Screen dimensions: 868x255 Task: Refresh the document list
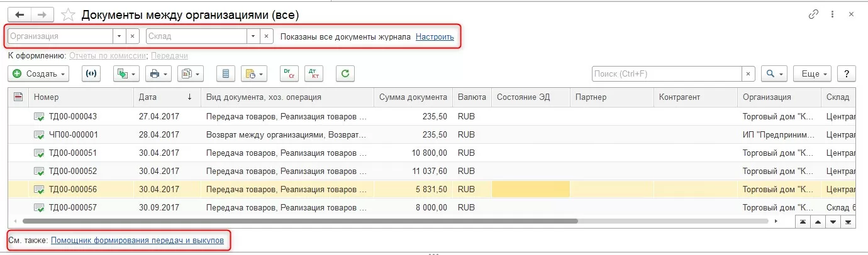(x=345, y=73)
